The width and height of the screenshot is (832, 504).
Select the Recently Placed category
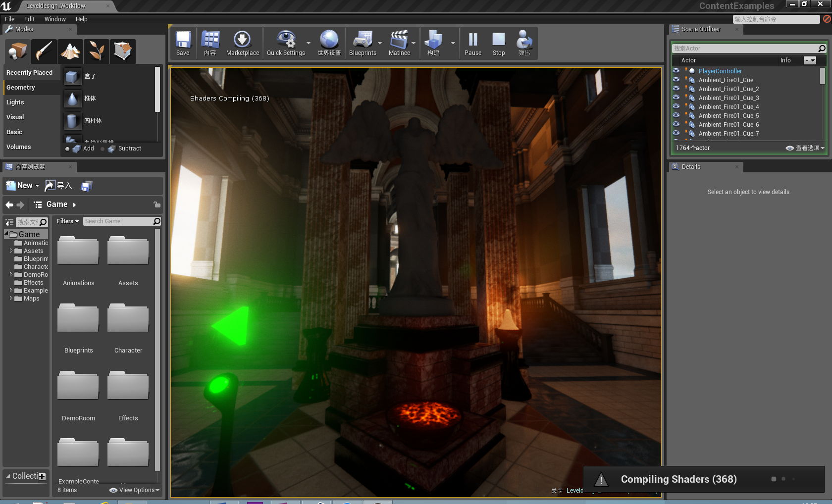point(32,73)
